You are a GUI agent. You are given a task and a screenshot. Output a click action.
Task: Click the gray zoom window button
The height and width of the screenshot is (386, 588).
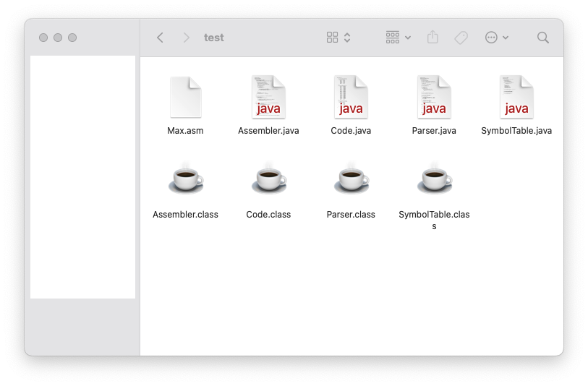click(x=72, y=38)
